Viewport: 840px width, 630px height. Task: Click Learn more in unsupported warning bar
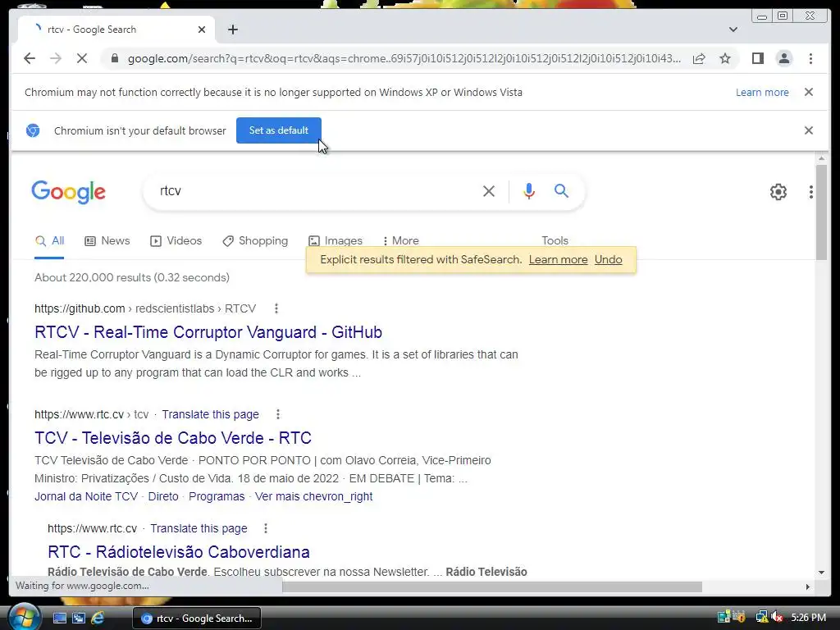coord(762,92)
